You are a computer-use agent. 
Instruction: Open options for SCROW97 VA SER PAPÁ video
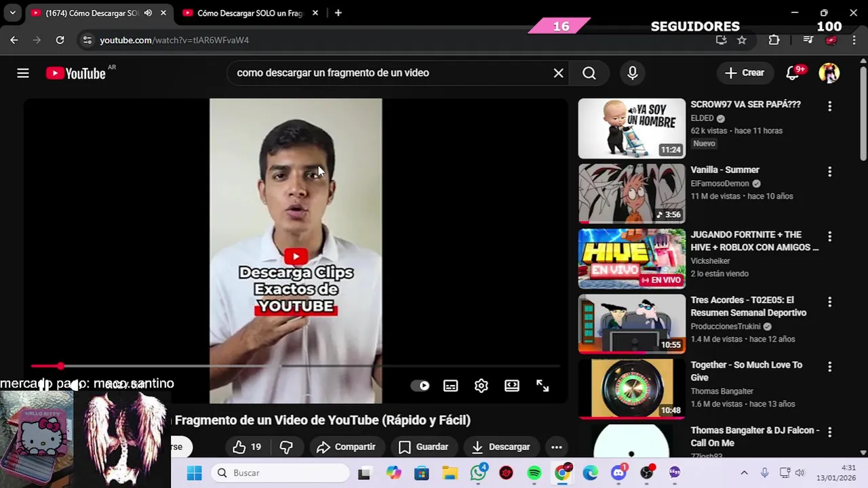(x=829, y=106)
